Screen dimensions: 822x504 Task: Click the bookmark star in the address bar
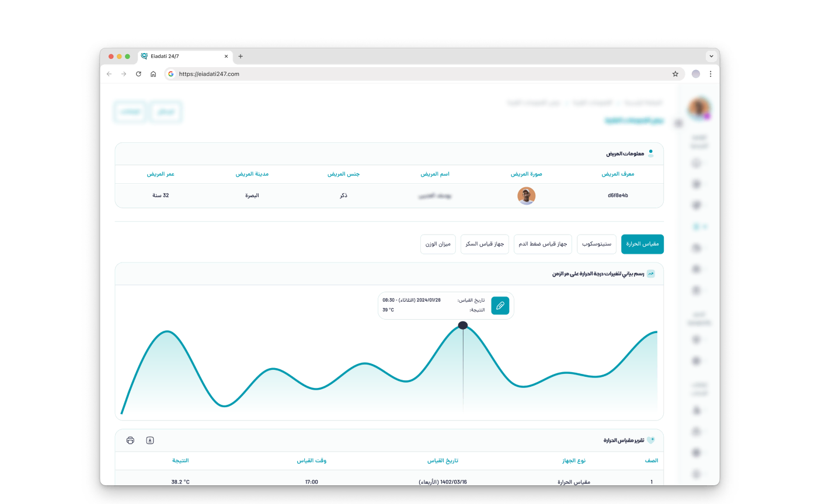pyautogui.click(x=675, y=74)
